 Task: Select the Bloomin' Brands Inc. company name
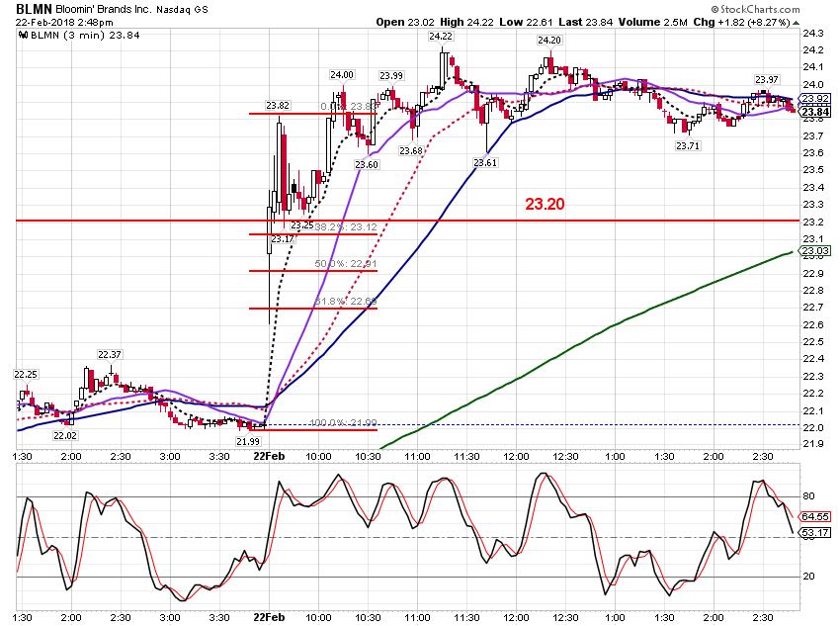[x=104, y=10]
